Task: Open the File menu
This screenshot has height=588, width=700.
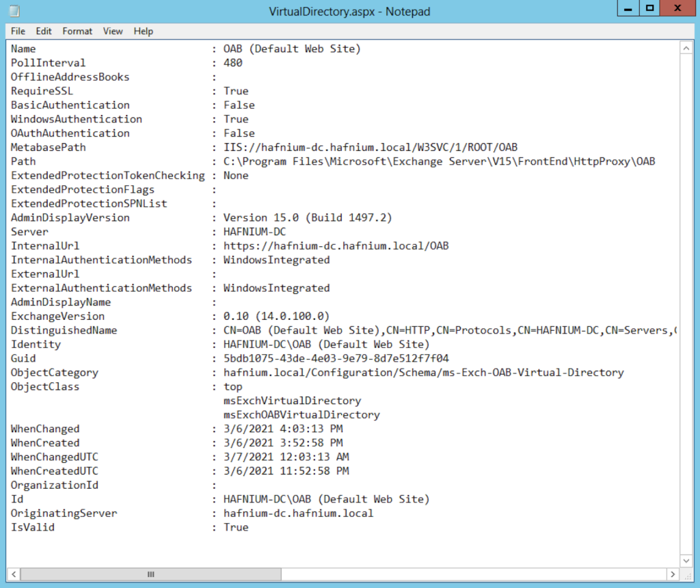Action: click(x=18, y=31)
